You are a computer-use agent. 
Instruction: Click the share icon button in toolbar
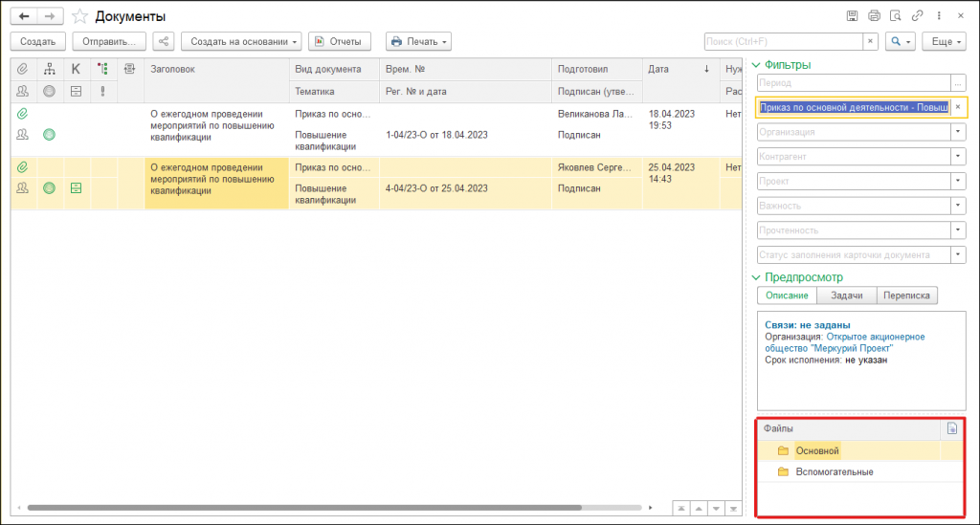click(x=163, y=41)
